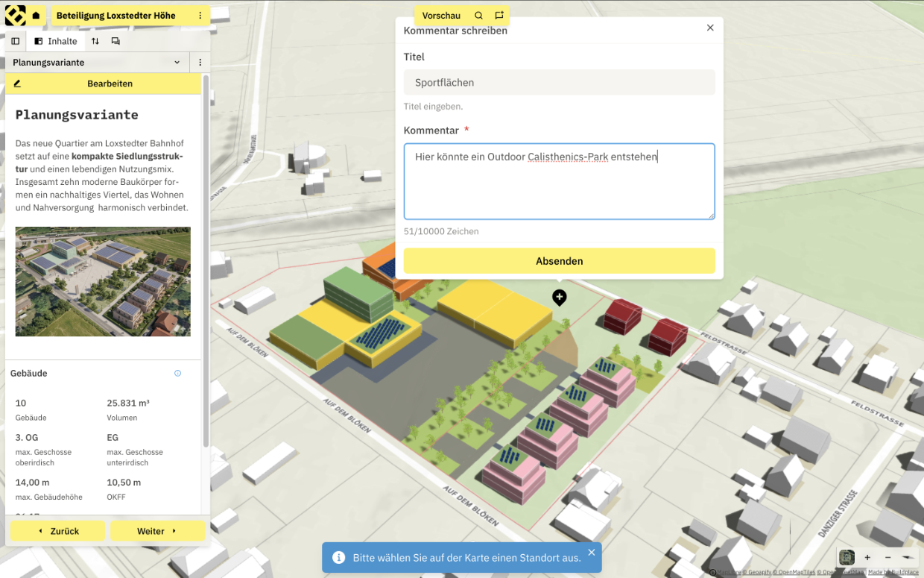Select the '25.831 m³' volume value

(128, 403)
